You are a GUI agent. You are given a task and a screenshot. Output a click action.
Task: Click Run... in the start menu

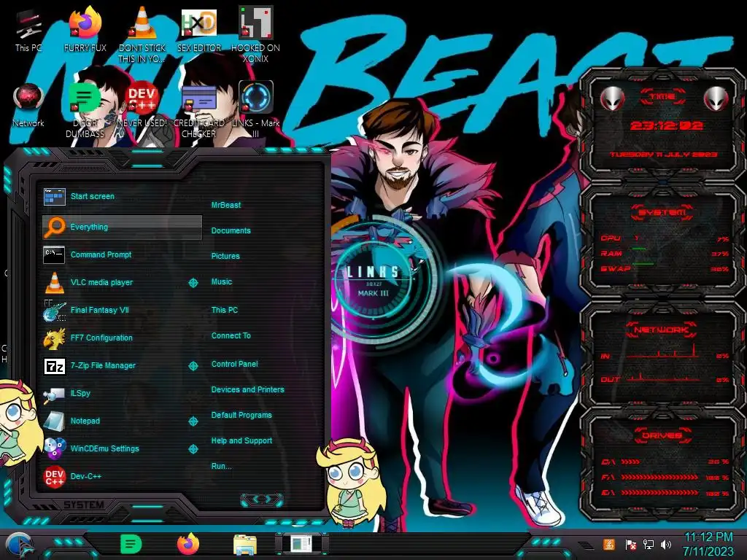pyautogui.click(x=222, y=466)
